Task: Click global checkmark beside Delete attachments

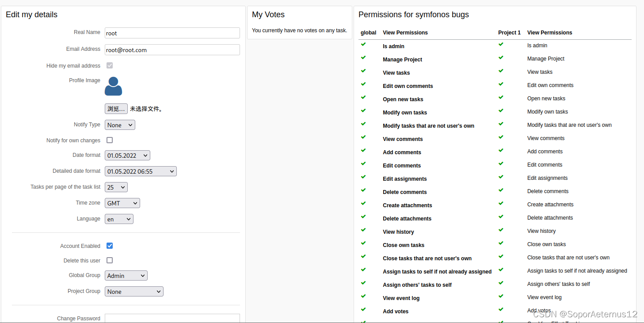Action: tap(363, 217)
